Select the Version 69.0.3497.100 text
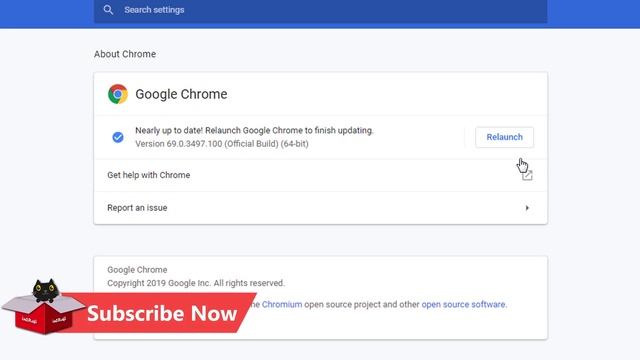This screenshot has width=640, height=360. point(222,144)
